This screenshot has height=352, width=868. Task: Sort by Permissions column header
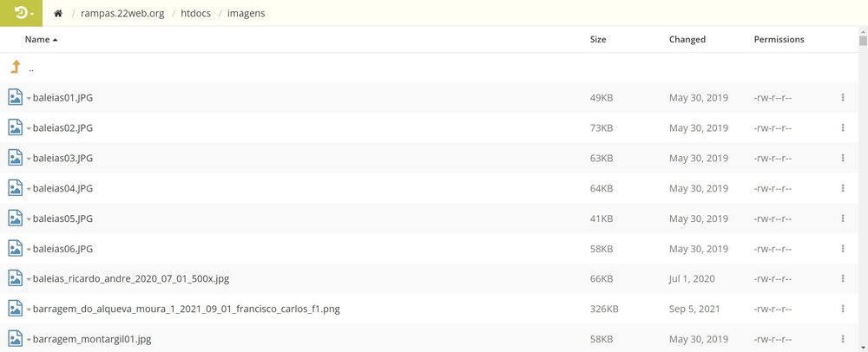779,39
